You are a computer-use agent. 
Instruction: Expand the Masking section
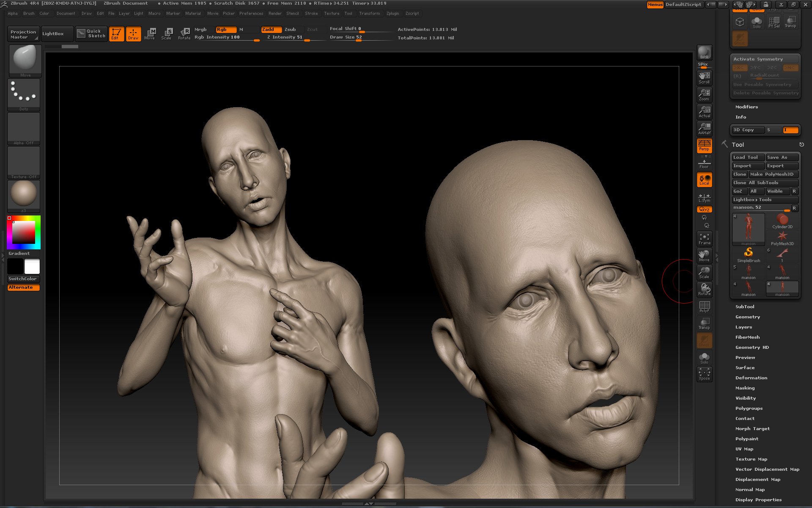745,388
